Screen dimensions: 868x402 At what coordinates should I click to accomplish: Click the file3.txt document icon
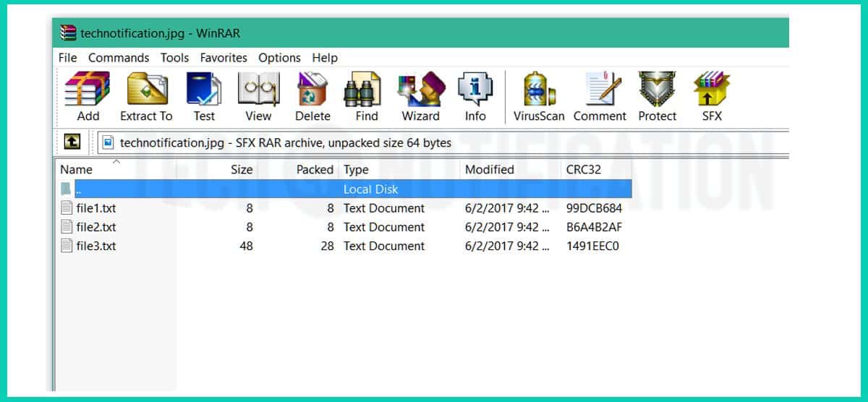click(x=67, y=246)
